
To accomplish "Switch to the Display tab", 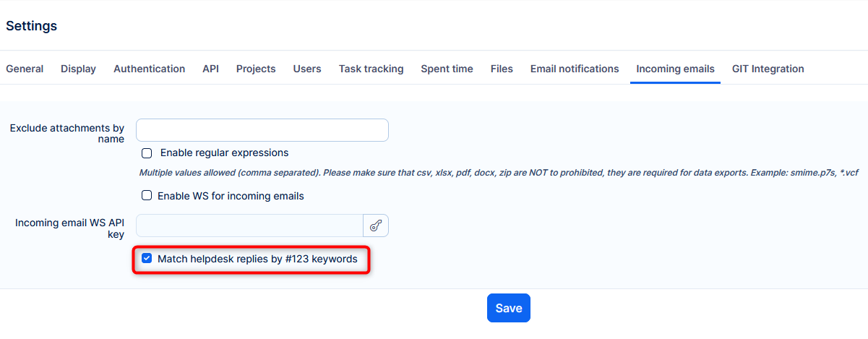I will pos(78,69).
